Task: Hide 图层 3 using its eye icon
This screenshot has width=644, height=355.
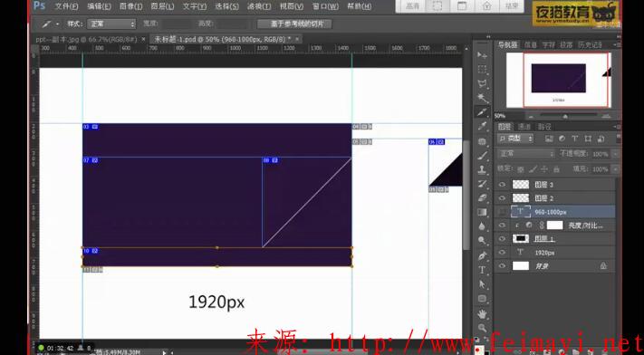Action: point(502,185)
